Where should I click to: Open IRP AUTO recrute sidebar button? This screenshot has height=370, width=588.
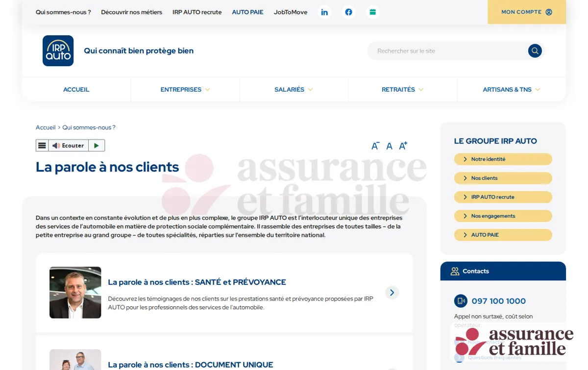503,197
